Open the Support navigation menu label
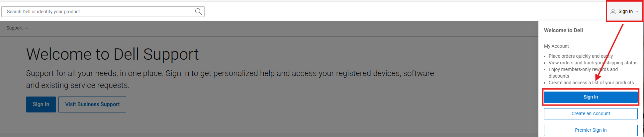This screenshot has width=644, height=137. (x=15, y=28)
